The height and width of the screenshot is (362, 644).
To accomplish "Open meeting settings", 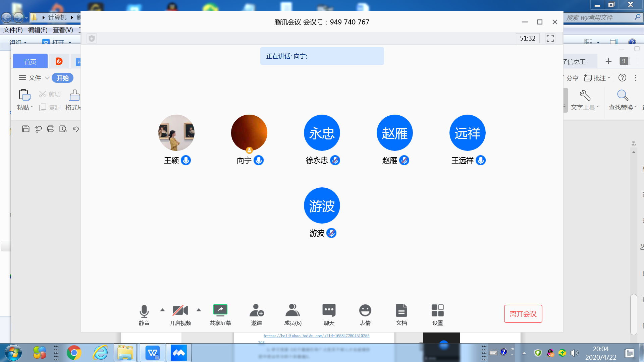I will [438, 314].
